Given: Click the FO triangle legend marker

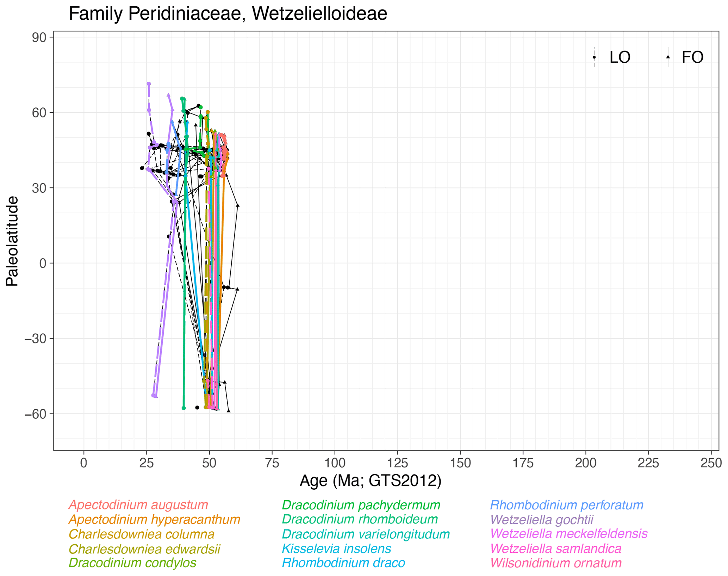Looking at the screenshot, I should 668,57.
